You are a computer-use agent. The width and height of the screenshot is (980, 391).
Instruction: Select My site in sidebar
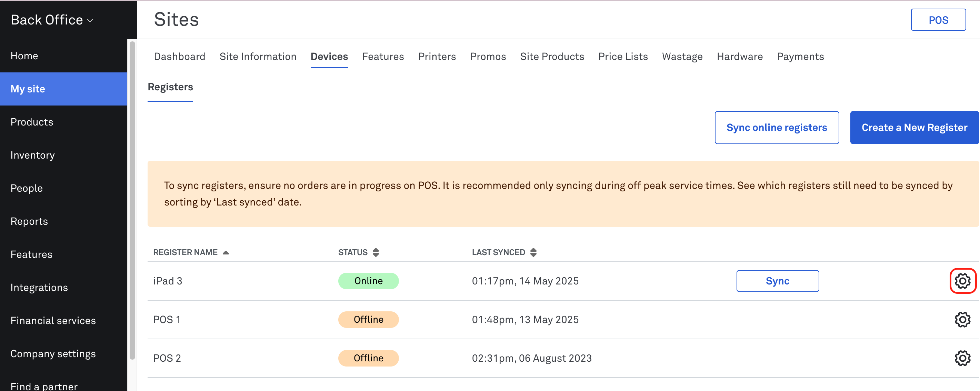coord(63,89)
